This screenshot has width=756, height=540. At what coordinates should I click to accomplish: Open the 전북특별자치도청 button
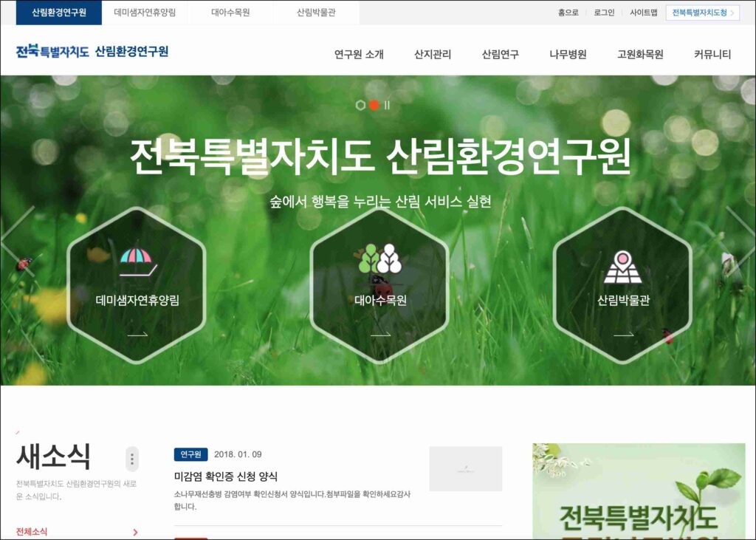(702, 13)
